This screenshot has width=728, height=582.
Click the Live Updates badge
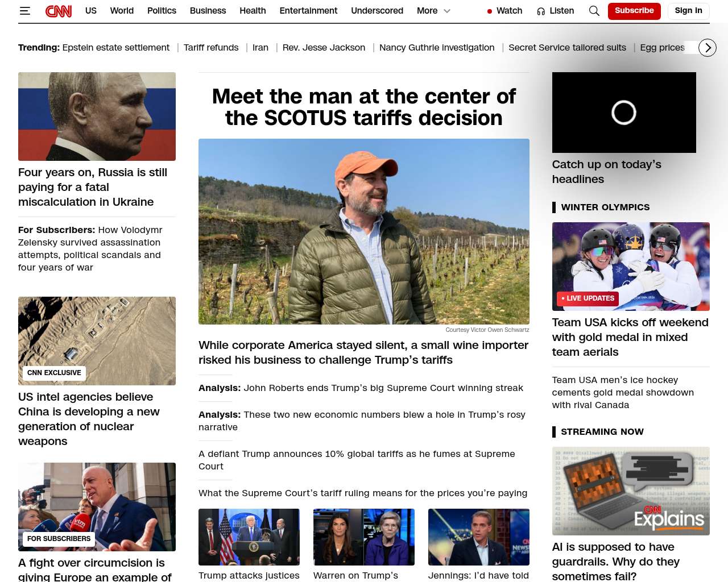click(588, 298)
